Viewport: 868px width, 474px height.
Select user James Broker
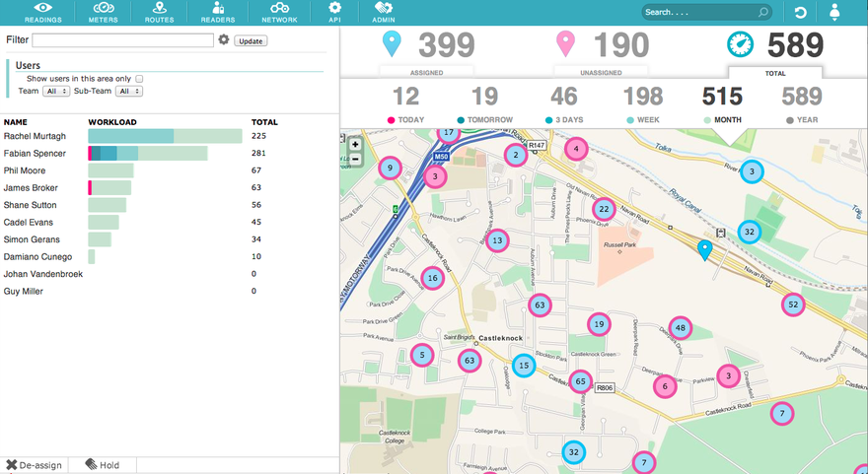31,187
